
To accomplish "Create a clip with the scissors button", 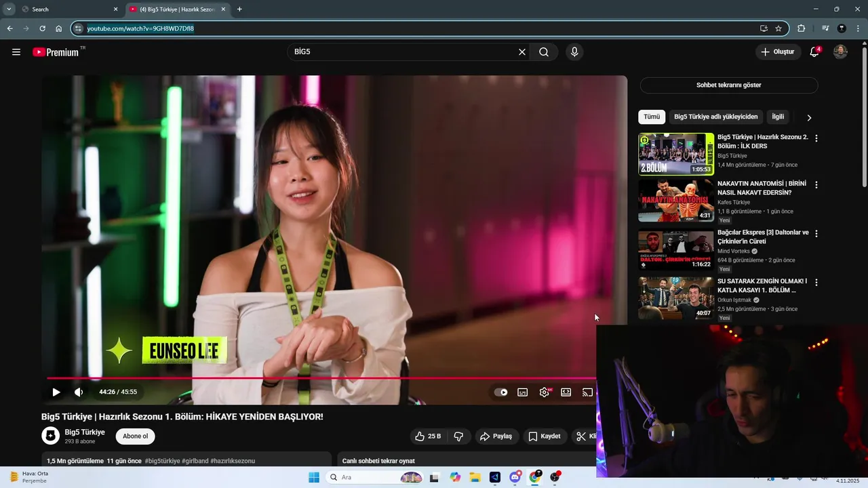I will pos(585,436).
